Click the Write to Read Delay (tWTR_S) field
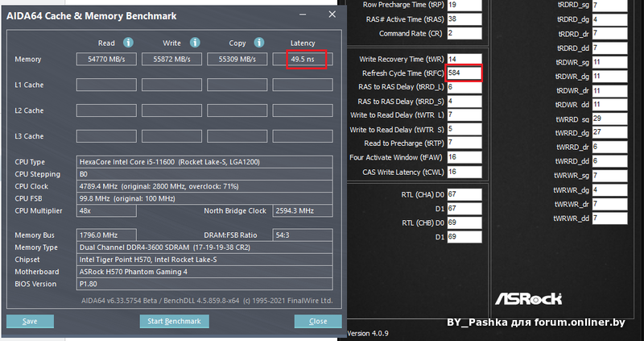The width and height of the screenshot is (644, 341). (464, 129)
